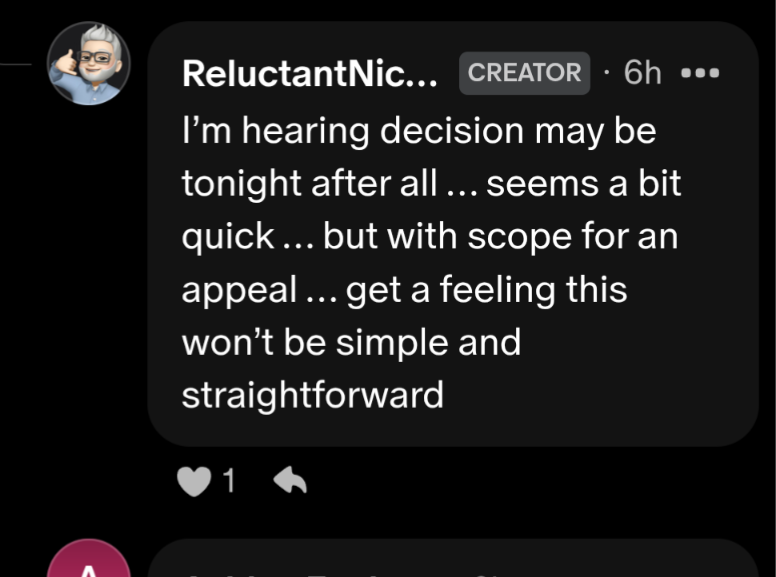Click the text 'won't be simple and'
The height and width of the screenshot is (577, 776).
coord(351,342)
